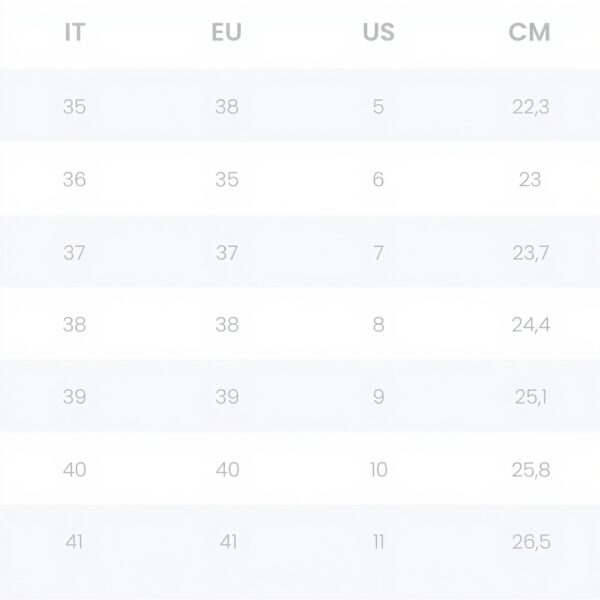
Task: Click US size 5
Action: 378,106
